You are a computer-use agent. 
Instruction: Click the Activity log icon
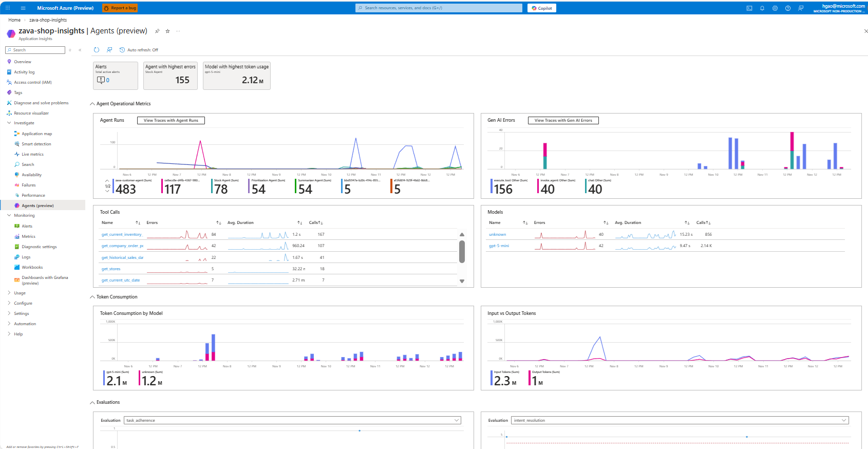point(9,72)
